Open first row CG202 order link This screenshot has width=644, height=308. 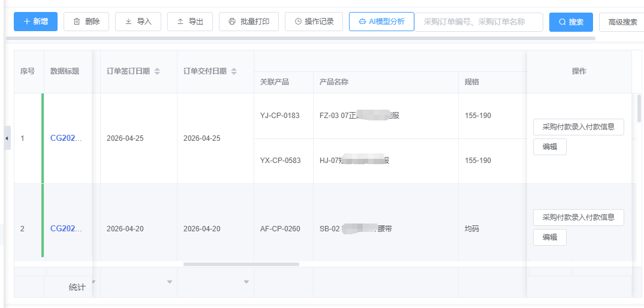pos(66,138)
